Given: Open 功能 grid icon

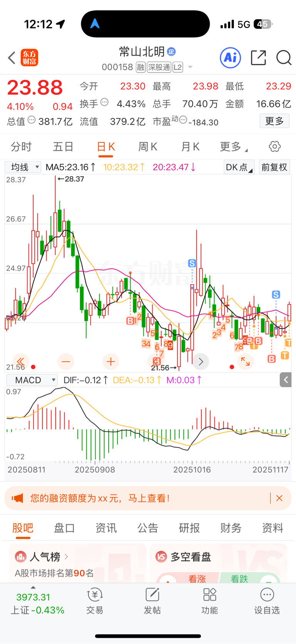Looking at the screenshot, I should pyautogui.click(x=210, y=601).
